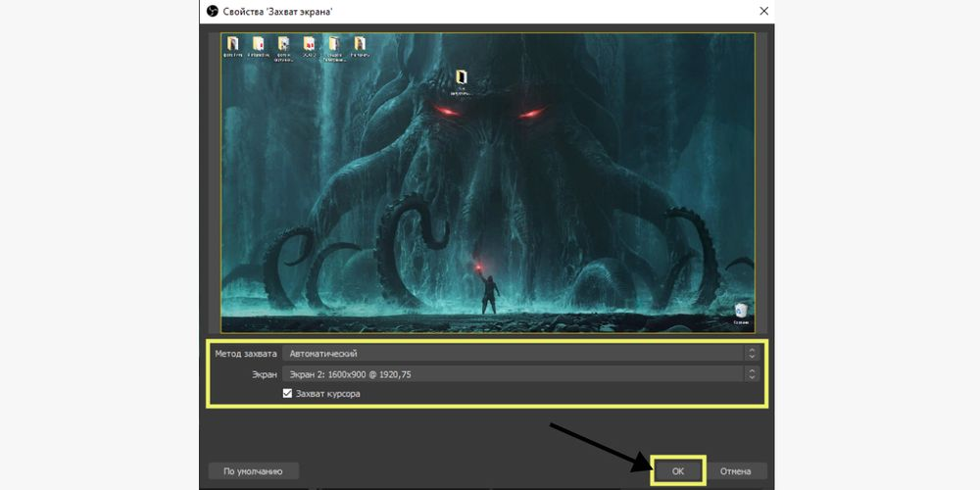980x490 pixels.
Task: Open the 'Метод захвата' dropdown set to Автоматический
Action: (x=520, y=354)
